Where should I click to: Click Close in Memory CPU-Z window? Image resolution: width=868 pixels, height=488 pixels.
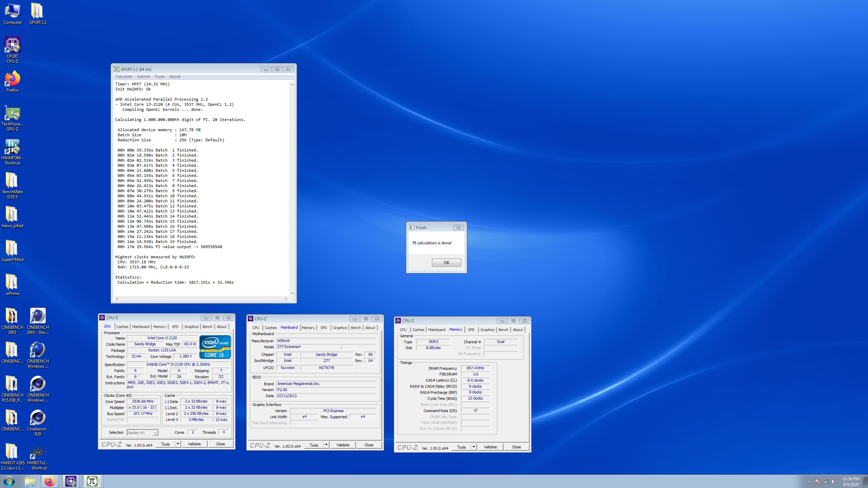coord(516,447)
